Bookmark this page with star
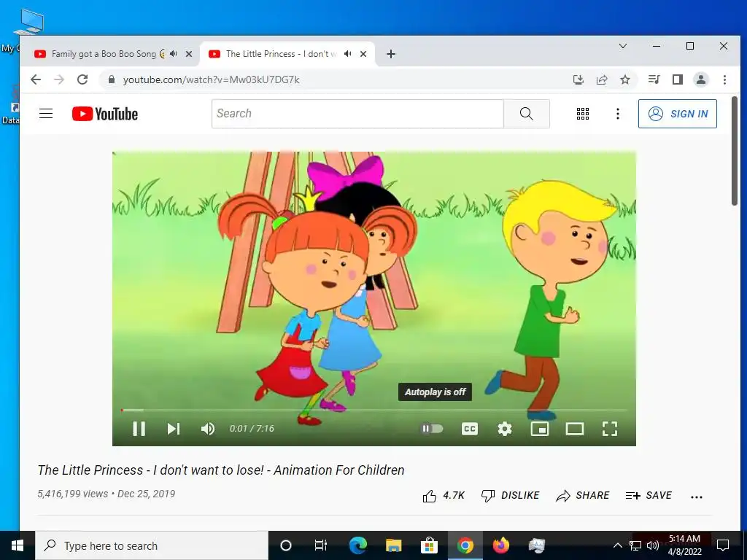This screenshot has height=560, width=747. coord(625,79)
